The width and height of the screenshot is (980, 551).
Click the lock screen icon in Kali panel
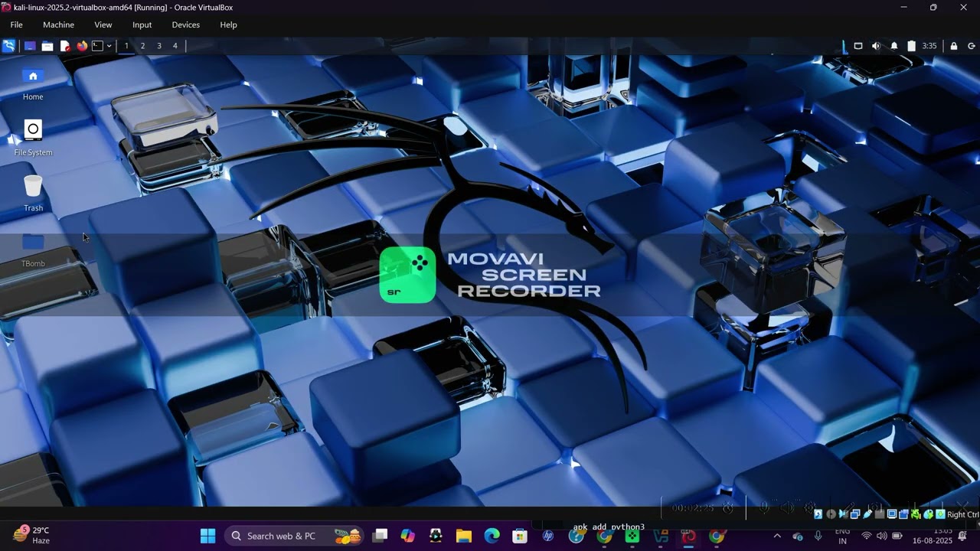[x=953, y=46]
